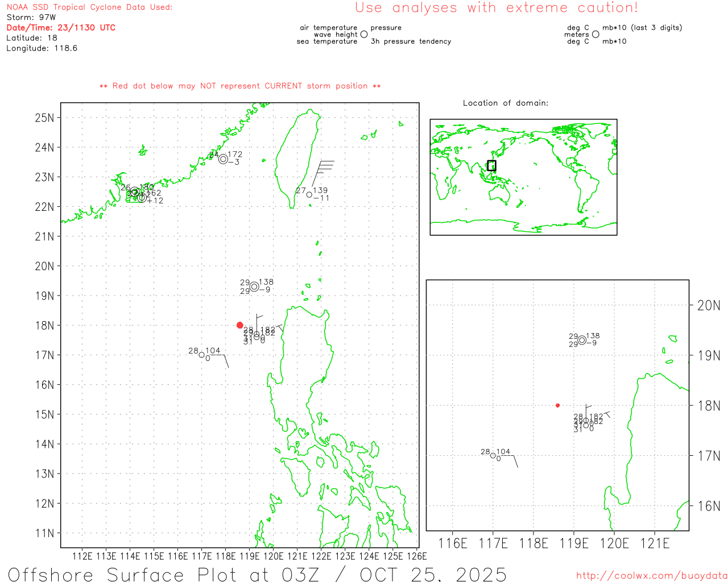Screen dimensions: 728x582
Task: Select station marker reading 104 in inset map
Action: (x=493, y=455)
